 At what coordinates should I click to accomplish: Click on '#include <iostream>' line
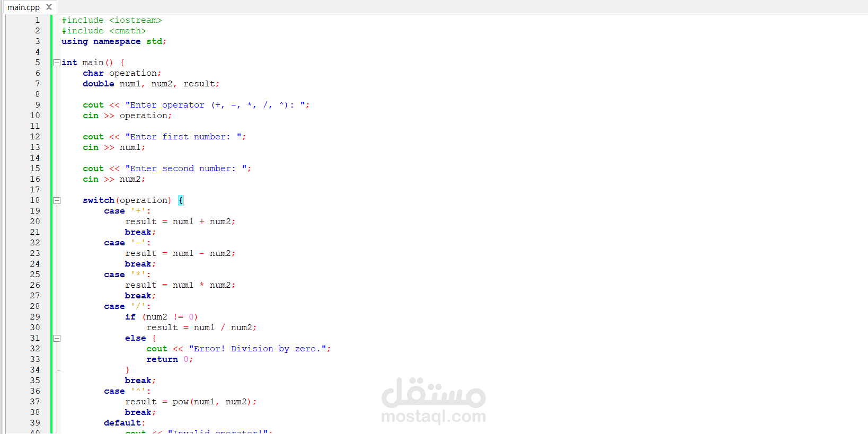click(112, 20)
